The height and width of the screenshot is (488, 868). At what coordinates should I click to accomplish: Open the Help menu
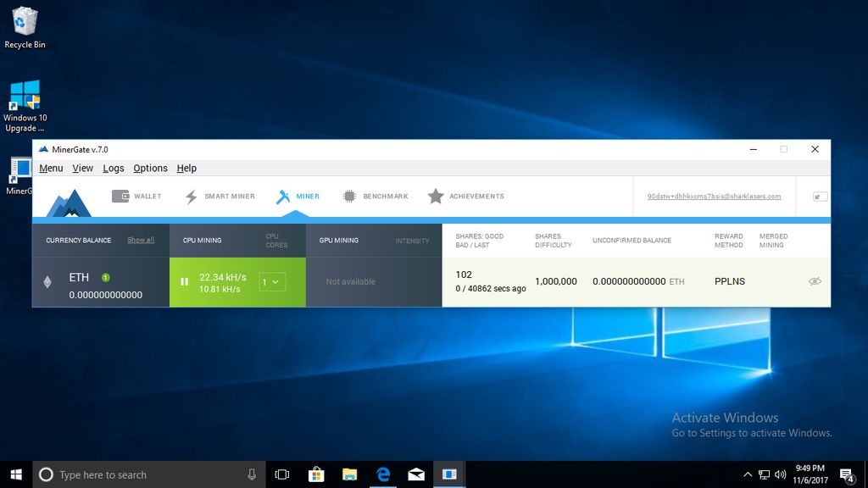186,168
